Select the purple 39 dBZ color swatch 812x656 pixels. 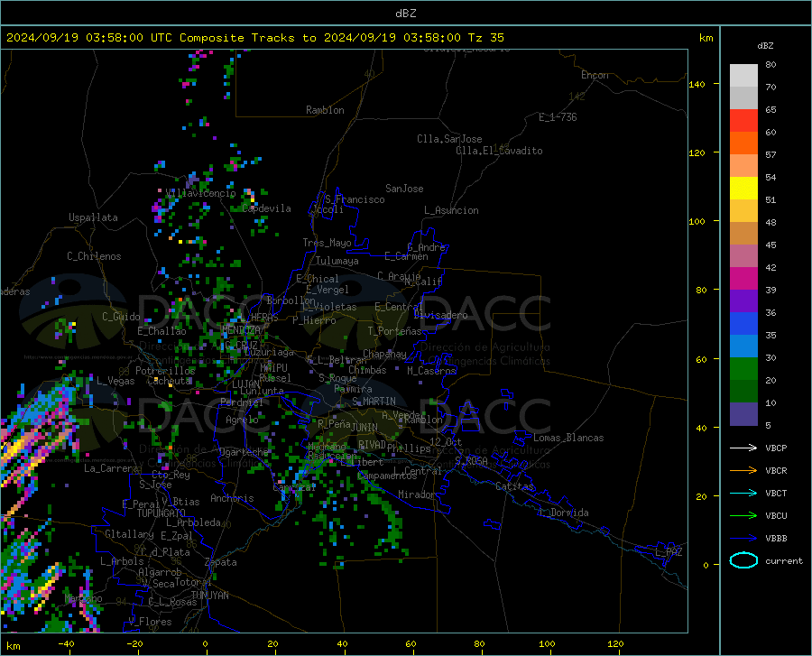pyautogui.click(x=743, y=301)
